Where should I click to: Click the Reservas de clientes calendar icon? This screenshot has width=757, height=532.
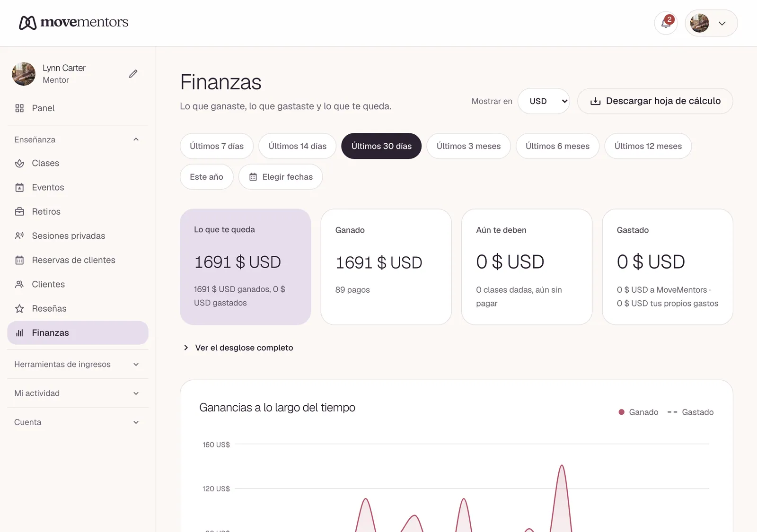coord(19,260)
